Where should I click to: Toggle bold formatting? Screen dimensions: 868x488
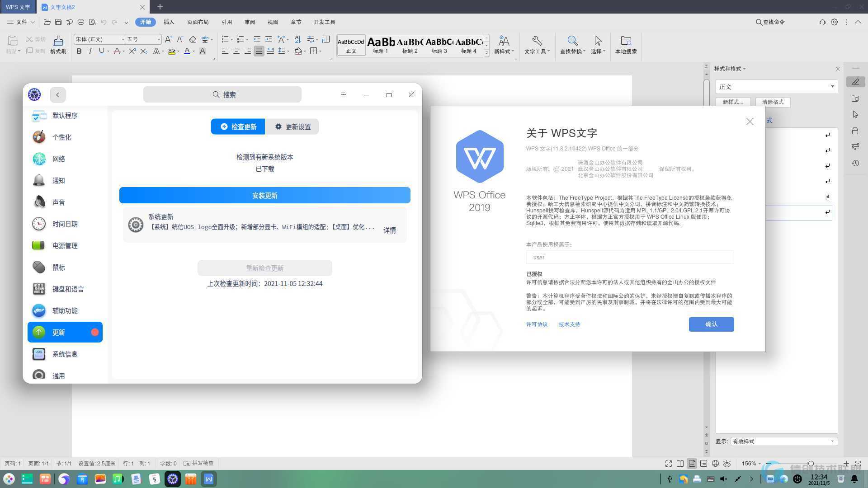pos(79,52)
